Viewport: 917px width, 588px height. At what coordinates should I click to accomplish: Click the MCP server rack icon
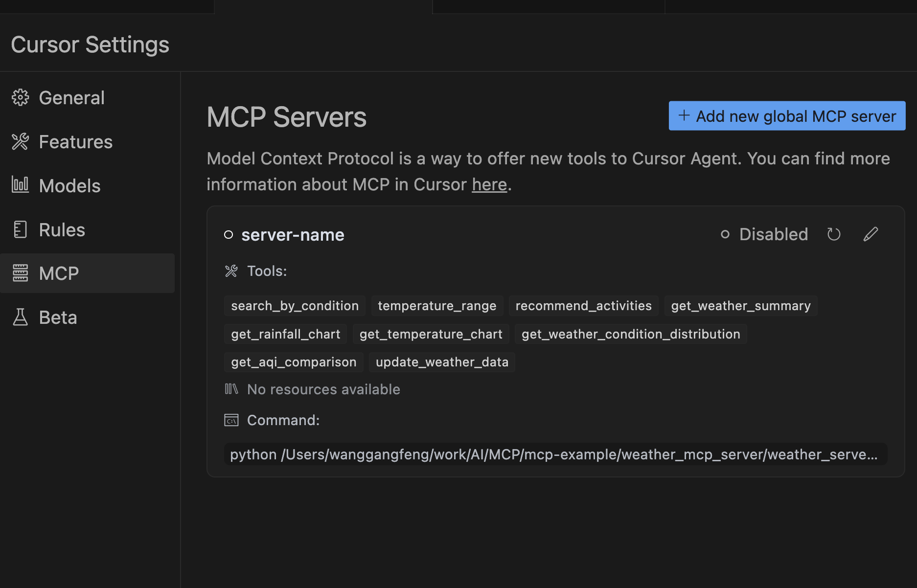tap(20, 273)
